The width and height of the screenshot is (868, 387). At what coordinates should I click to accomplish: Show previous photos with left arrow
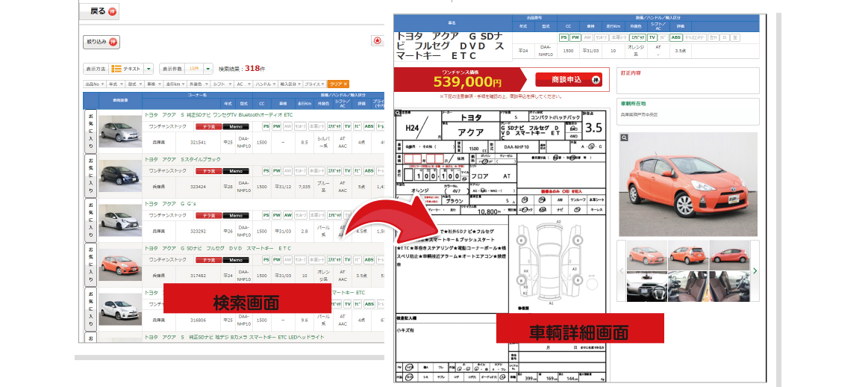click(x=622, y=270)
